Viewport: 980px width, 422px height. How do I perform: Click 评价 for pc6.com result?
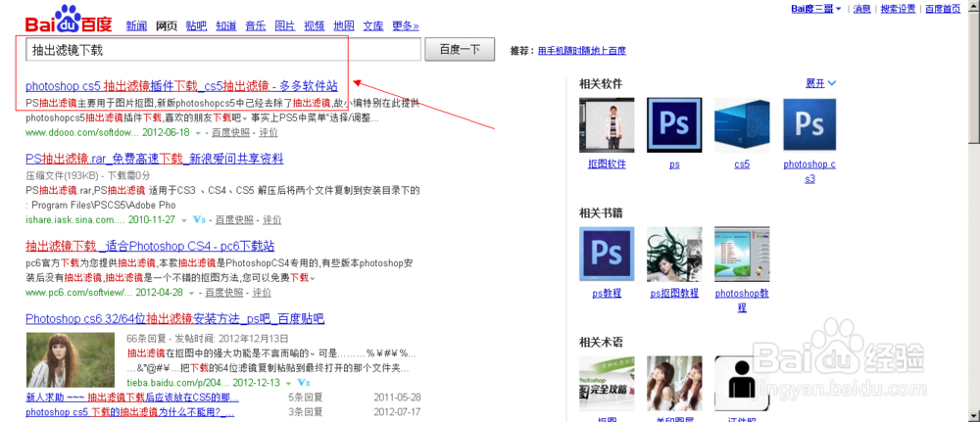262,293
